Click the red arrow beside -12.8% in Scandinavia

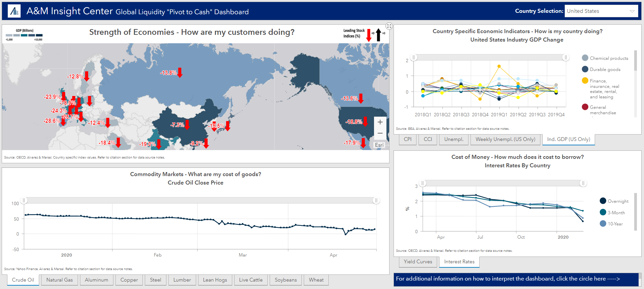(x=87, y=76)
